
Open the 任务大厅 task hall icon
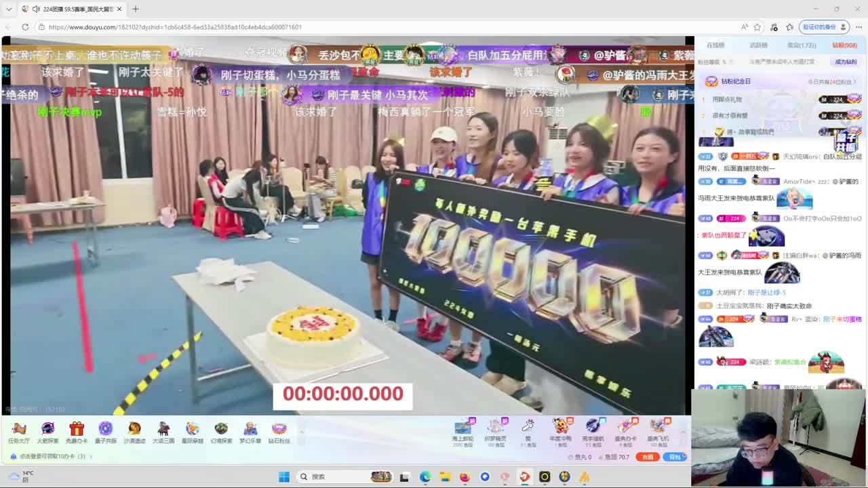click(x=18, y=431)
